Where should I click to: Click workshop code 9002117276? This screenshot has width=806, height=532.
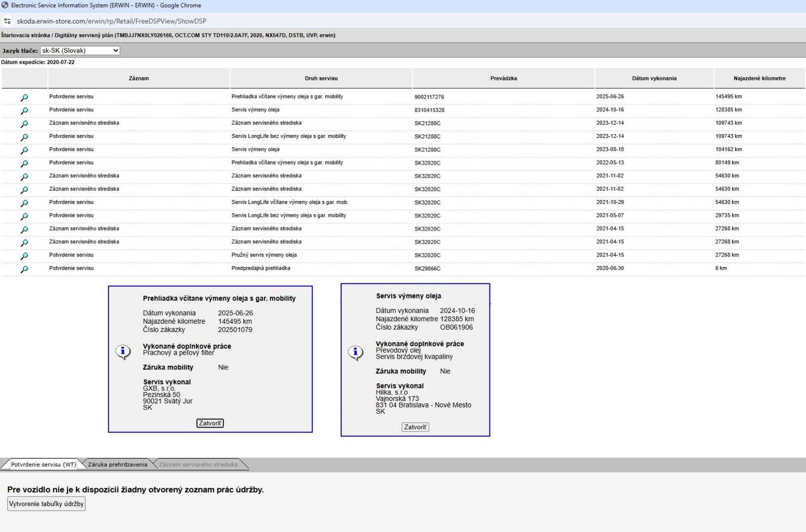click(x=429, y=97)
